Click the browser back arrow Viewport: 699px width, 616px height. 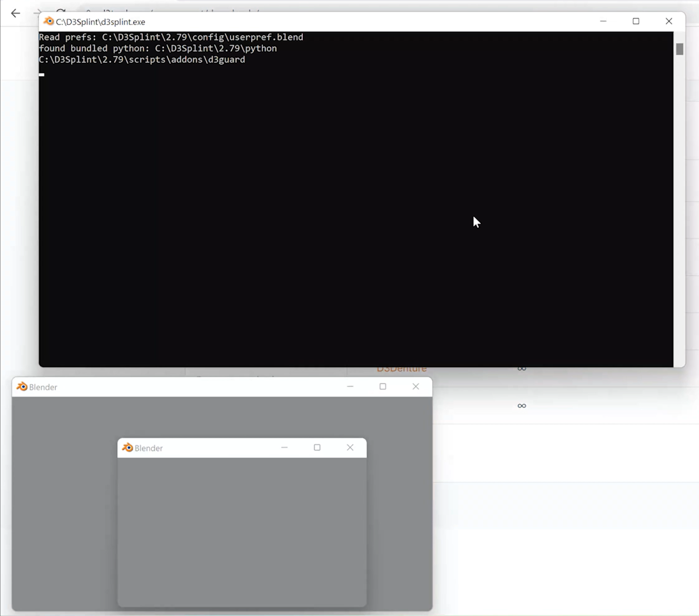(16, 13)
